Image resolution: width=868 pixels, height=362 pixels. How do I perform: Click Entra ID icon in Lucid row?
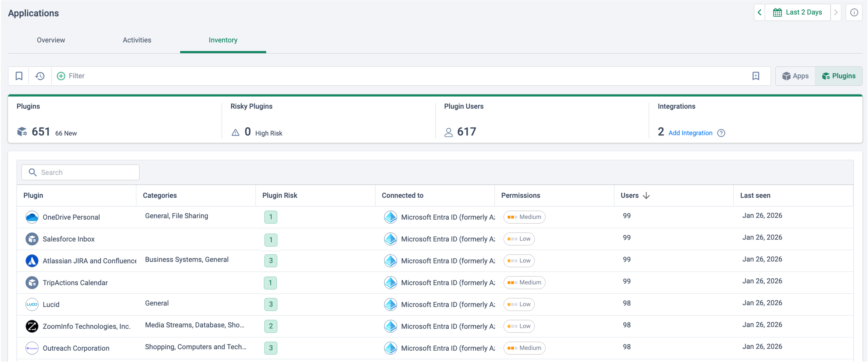point(391,304)
